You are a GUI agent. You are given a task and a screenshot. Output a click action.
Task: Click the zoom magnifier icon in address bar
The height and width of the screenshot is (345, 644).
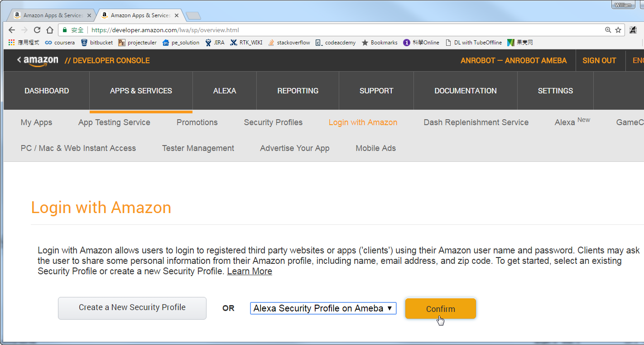608,30
